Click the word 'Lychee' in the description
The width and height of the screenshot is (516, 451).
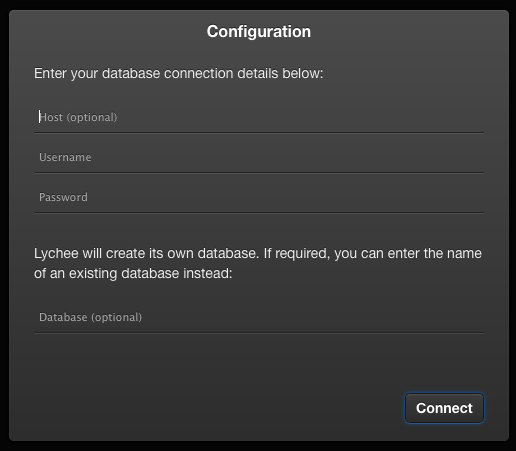click(x=56, y=254)
